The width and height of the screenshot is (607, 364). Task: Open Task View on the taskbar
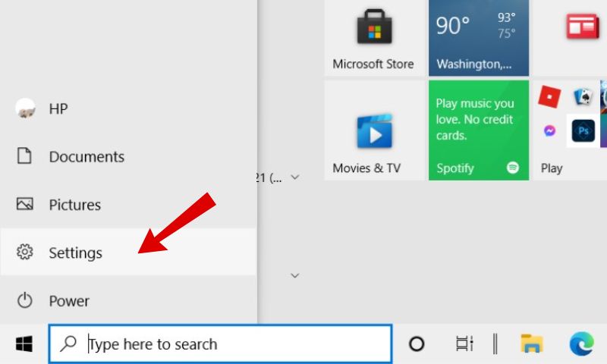[x=464, y=344]
